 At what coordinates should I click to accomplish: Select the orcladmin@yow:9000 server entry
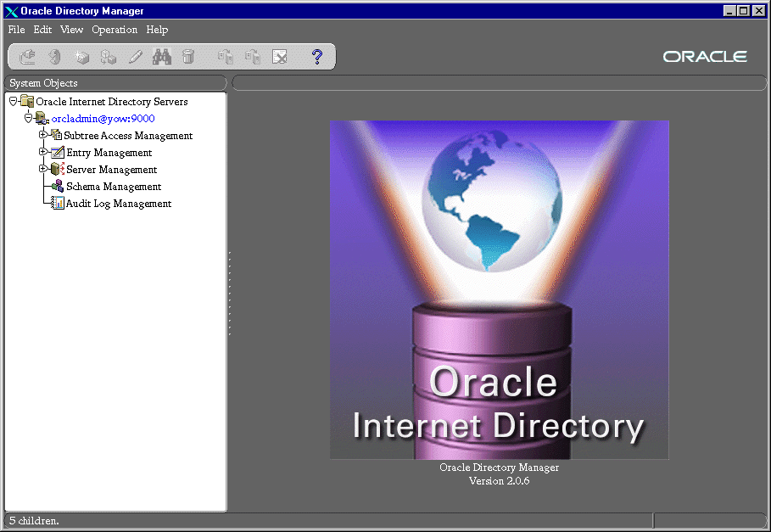103,119
